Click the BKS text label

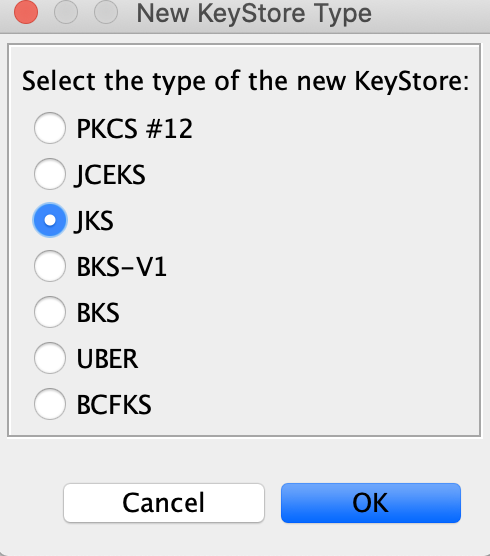coord(98,313)
